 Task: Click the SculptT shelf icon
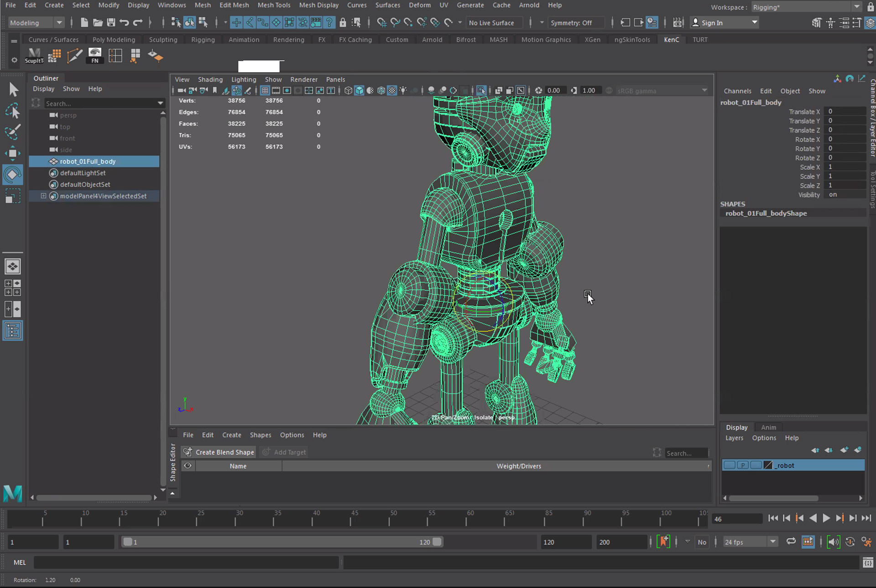click(x=34, y=56)
